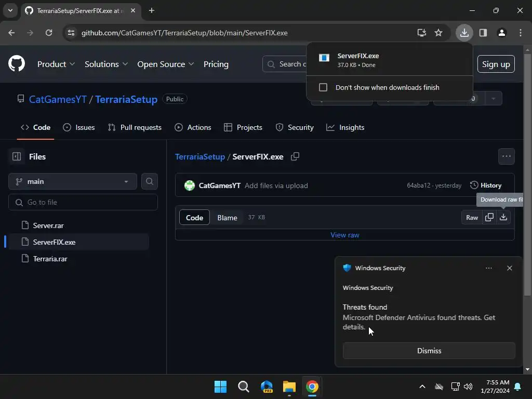Click the address bar URL
This screenshot has height=399, width=532.
pos(184,33)
